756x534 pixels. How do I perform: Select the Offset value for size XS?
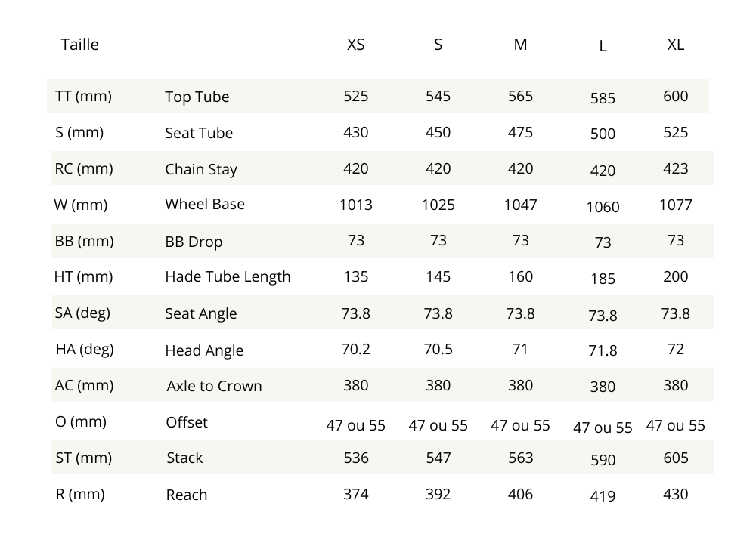[355, 425]
